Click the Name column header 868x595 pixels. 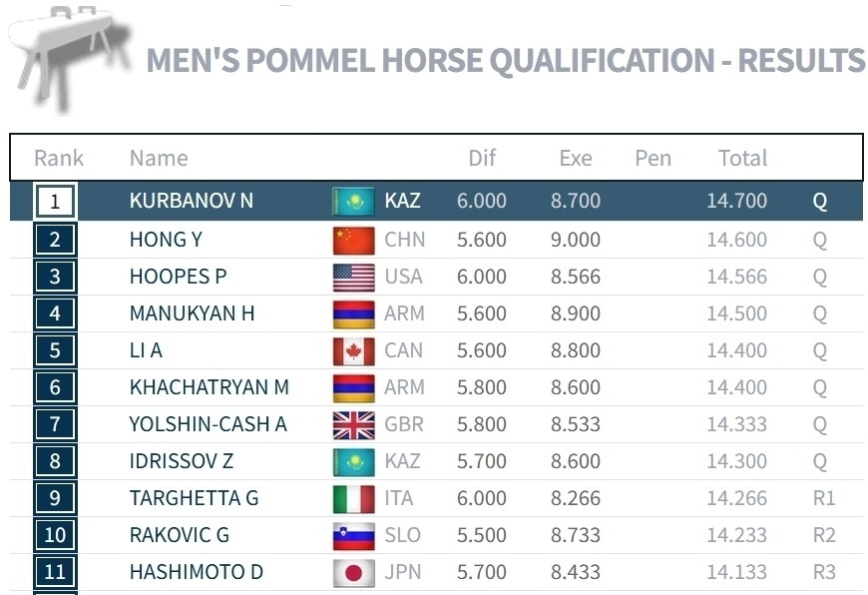[159, 158]
